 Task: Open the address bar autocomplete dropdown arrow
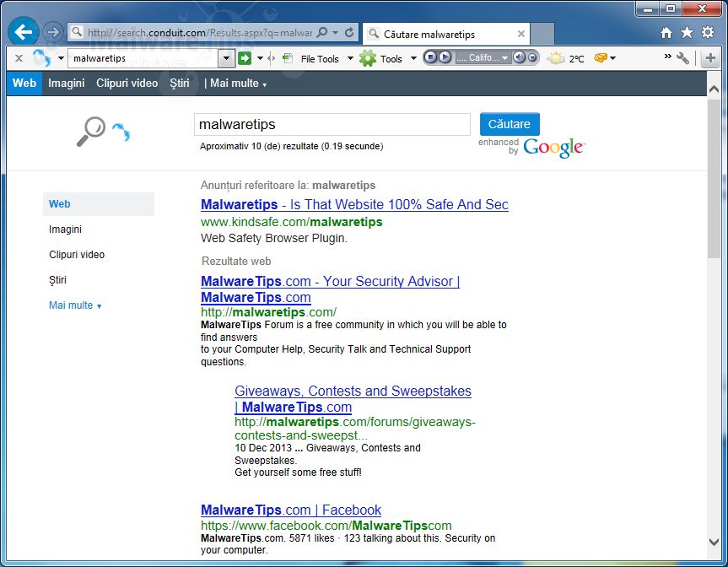(x=335, y=33)
